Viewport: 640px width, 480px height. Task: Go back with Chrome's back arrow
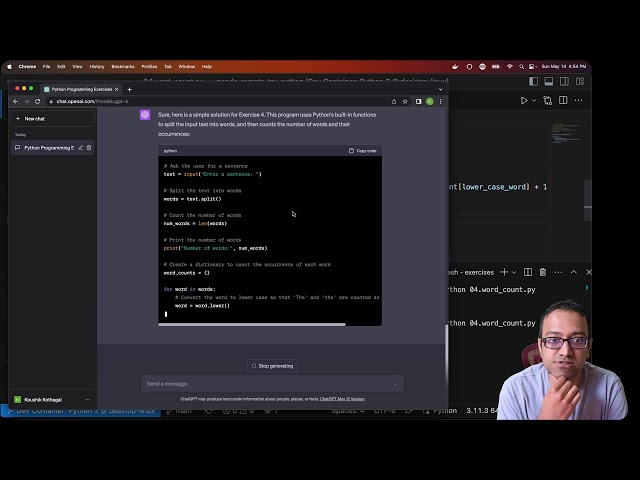coord(16,101)
